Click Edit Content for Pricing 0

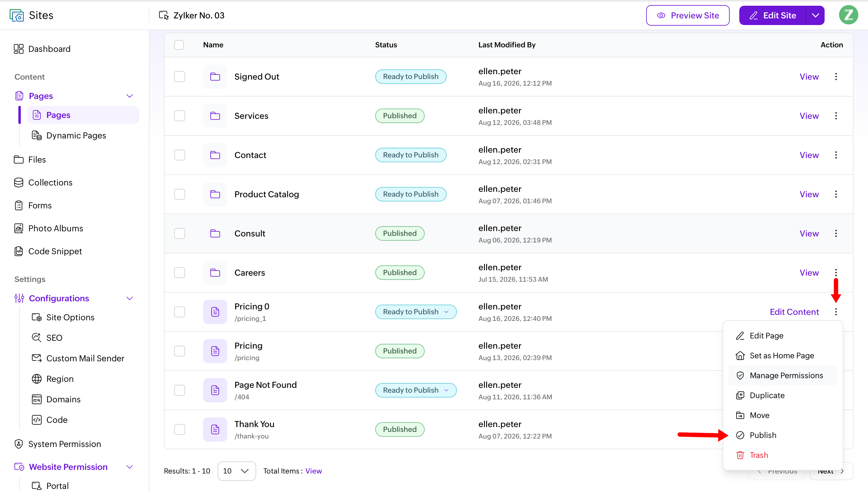(794, 312)
